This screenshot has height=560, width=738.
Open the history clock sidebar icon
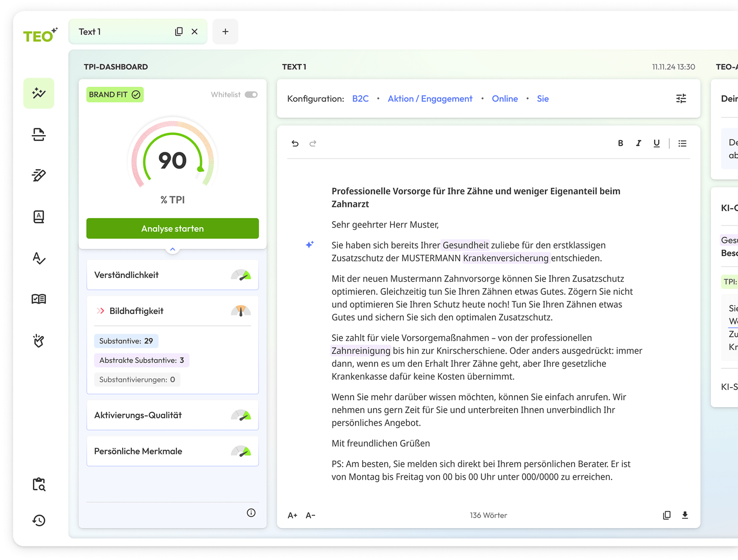[39, 520]
